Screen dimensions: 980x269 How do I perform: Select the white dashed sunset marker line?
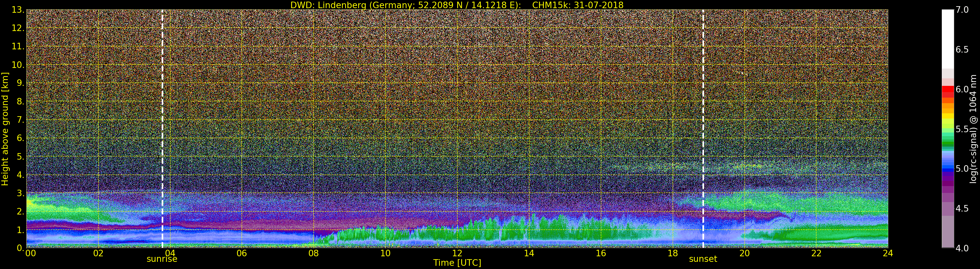[703, 129]
